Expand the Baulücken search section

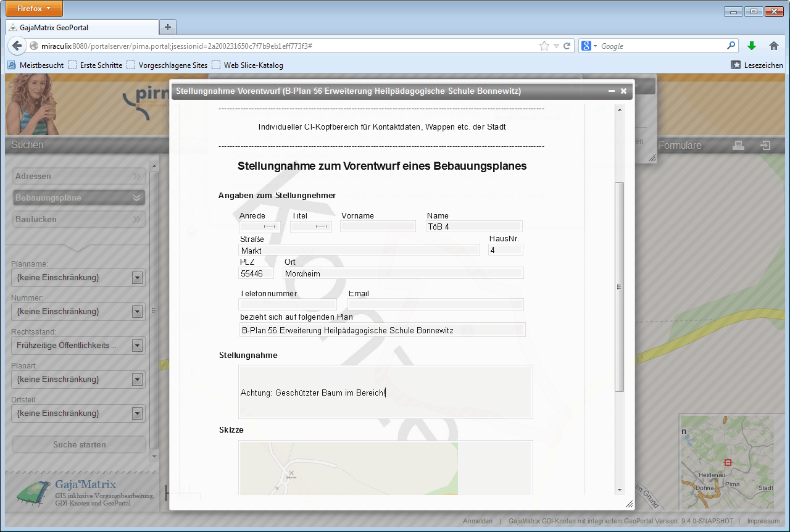coord(78,219)
